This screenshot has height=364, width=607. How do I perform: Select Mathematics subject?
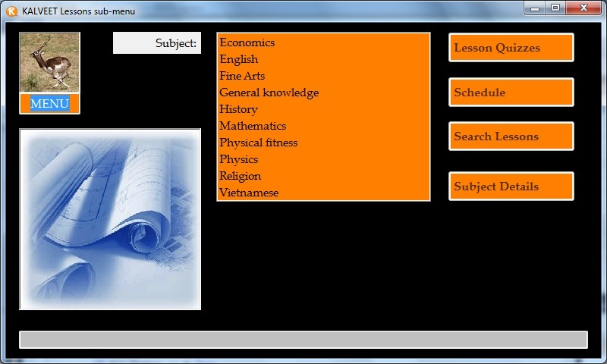323,126
